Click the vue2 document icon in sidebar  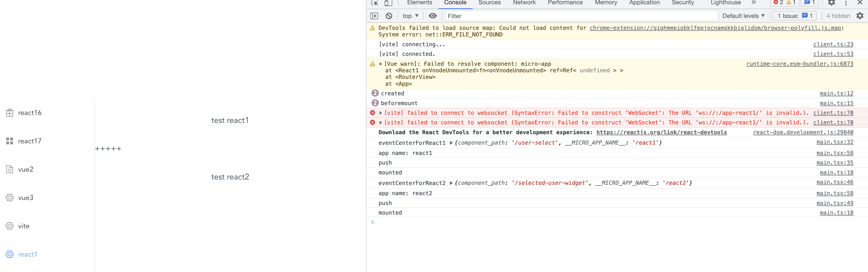(9, 169)
